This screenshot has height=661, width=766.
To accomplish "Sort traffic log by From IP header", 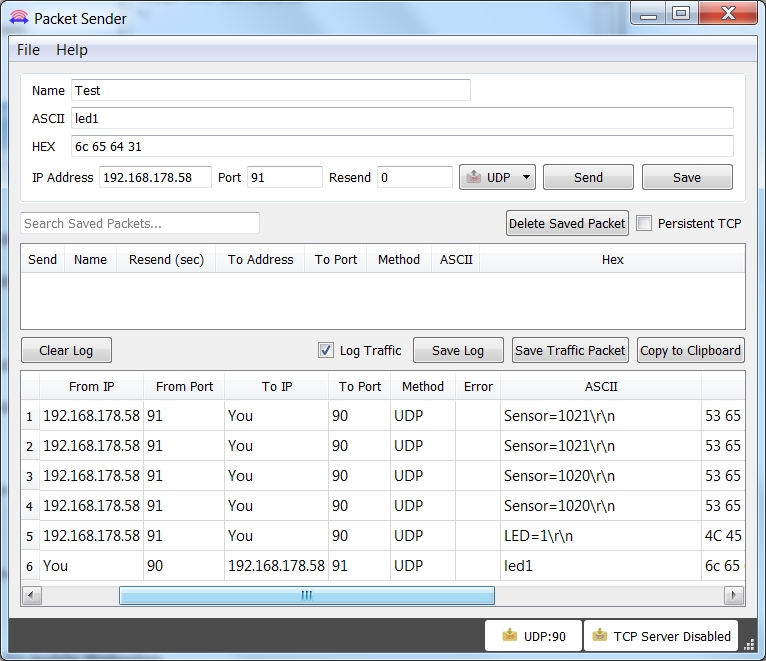I will [91, 386].
